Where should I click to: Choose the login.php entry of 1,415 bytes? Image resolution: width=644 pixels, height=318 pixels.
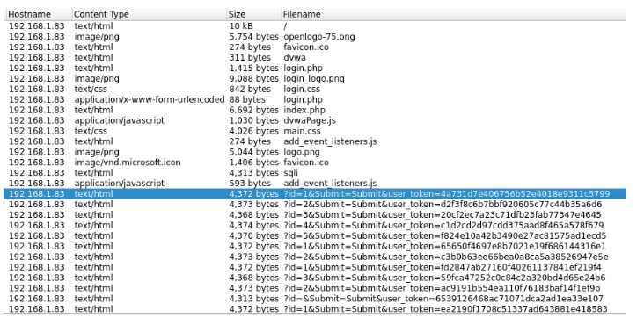[315, 68]
